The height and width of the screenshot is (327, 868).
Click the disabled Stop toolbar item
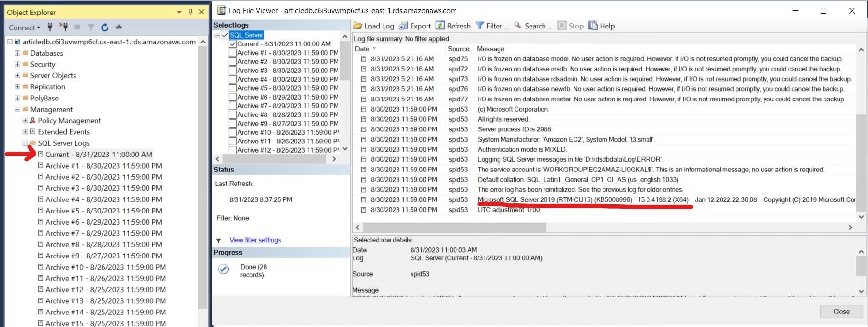tap(571, 26)
